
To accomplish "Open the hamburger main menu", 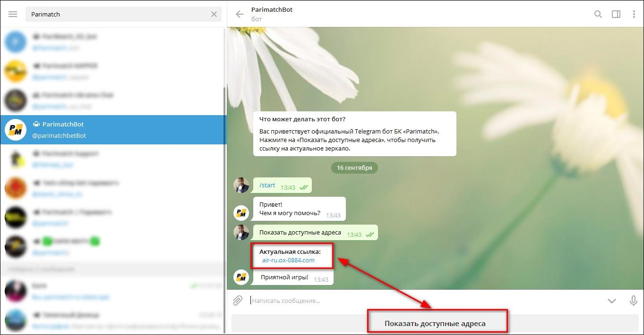I will pyautogui.click(x=13, y=14).
